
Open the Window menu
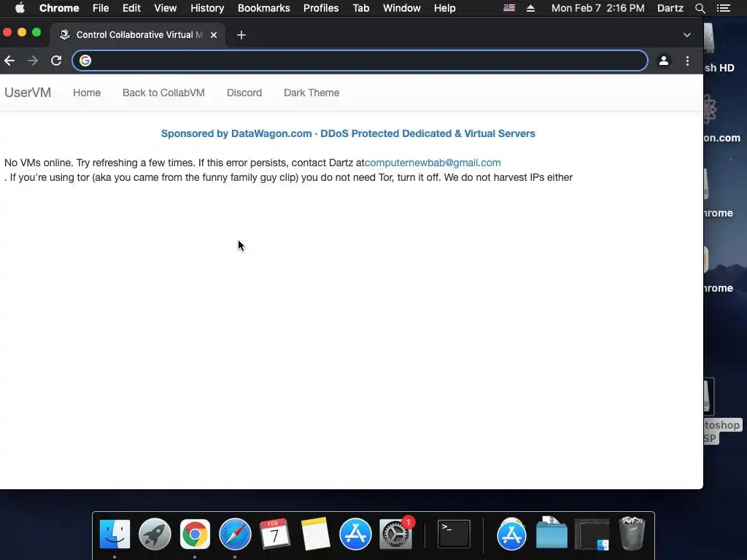pos(402,8)
